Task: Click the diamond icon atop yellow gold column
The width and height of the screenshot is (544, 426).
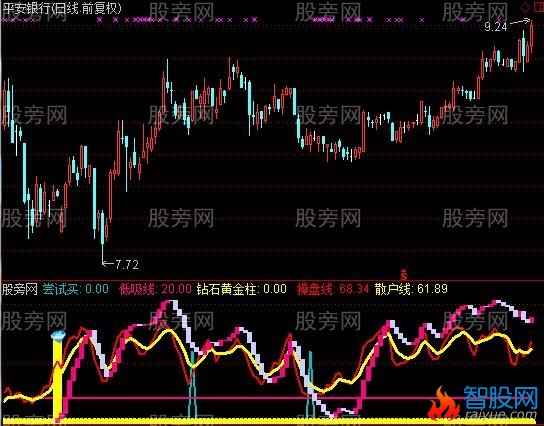Action: (58, 335)
